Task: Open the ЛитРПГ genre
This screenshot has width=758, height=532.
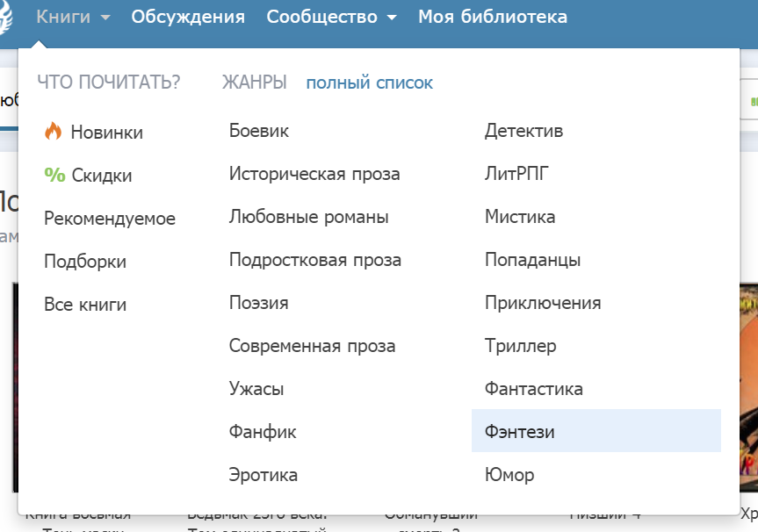Action: click(x=516, y=174)
